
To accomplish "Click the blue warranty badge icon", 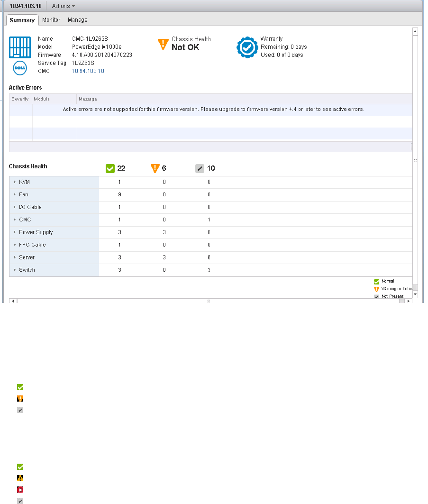I will (x=247, y=47).
